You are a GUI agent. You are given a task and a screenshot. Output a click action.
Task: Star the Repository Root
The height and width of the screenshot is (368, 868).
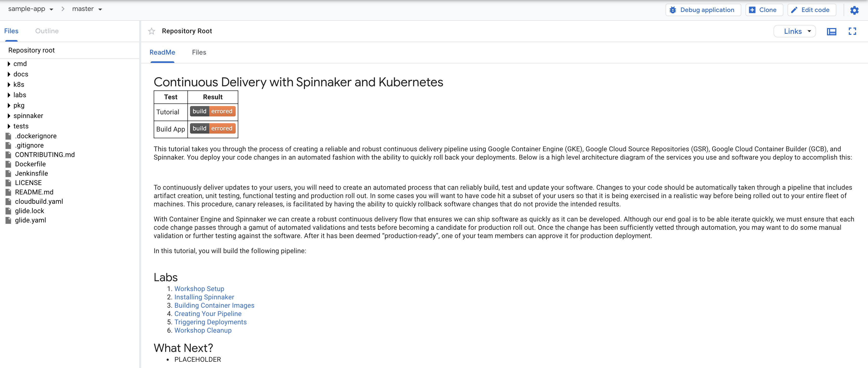152,31
